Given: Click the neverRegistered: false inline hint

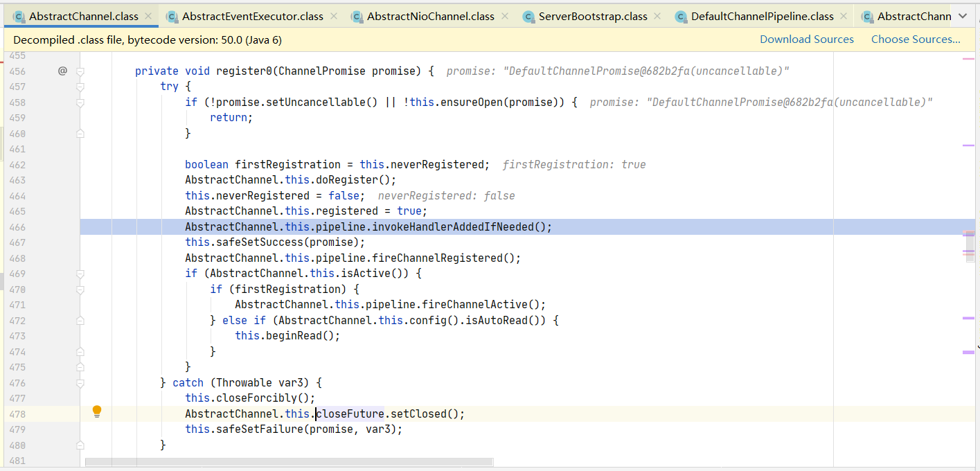Looking at the screenshot, I should click(447, 196).
